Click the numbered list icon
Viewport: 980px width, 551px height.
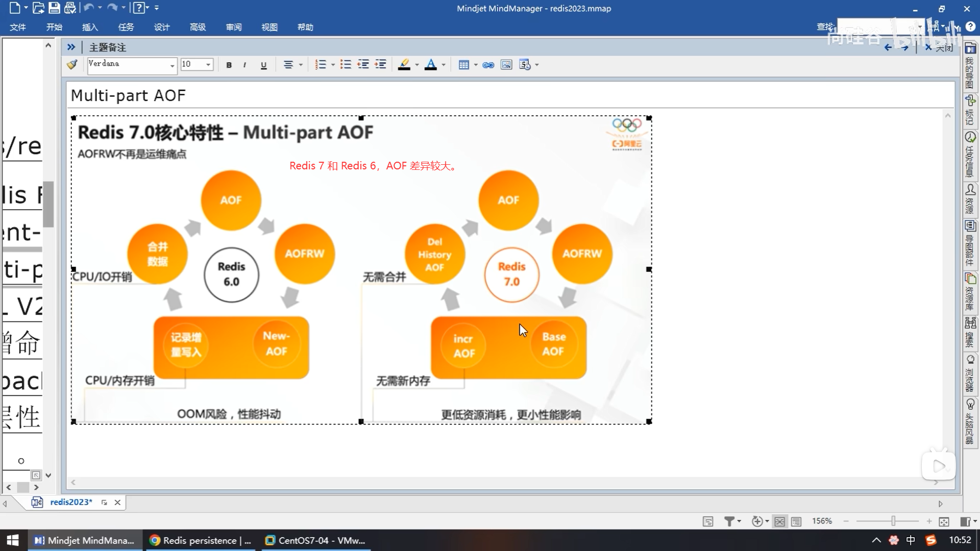(x=321, y=65)
